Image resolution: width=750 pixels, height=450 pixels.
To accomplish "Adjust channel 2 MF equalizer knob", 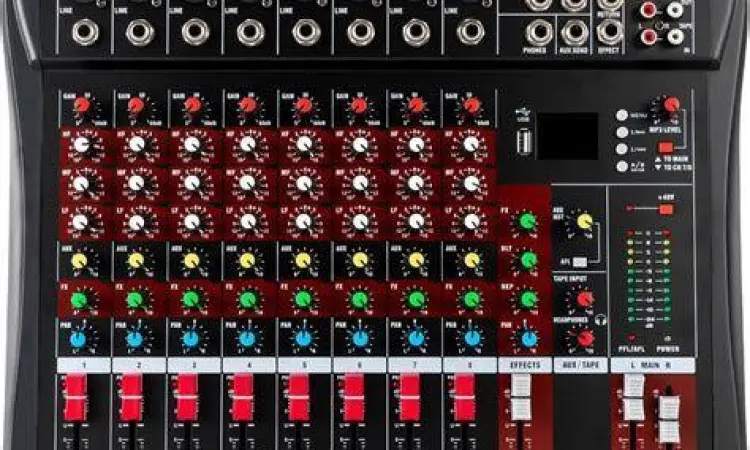I will point(136,183).
